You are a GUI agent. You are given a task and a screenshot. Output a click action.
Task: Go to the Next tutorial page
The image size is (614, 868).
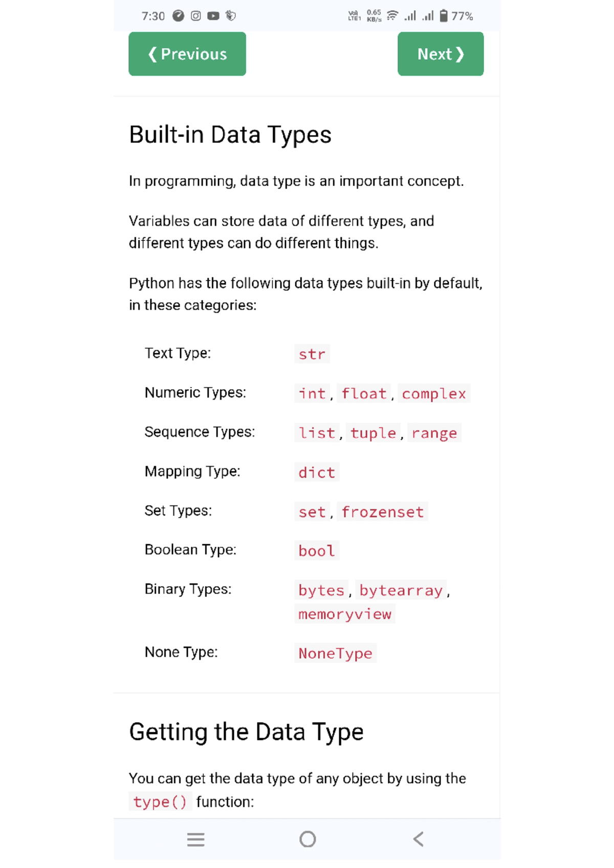[x=441, y=54]
